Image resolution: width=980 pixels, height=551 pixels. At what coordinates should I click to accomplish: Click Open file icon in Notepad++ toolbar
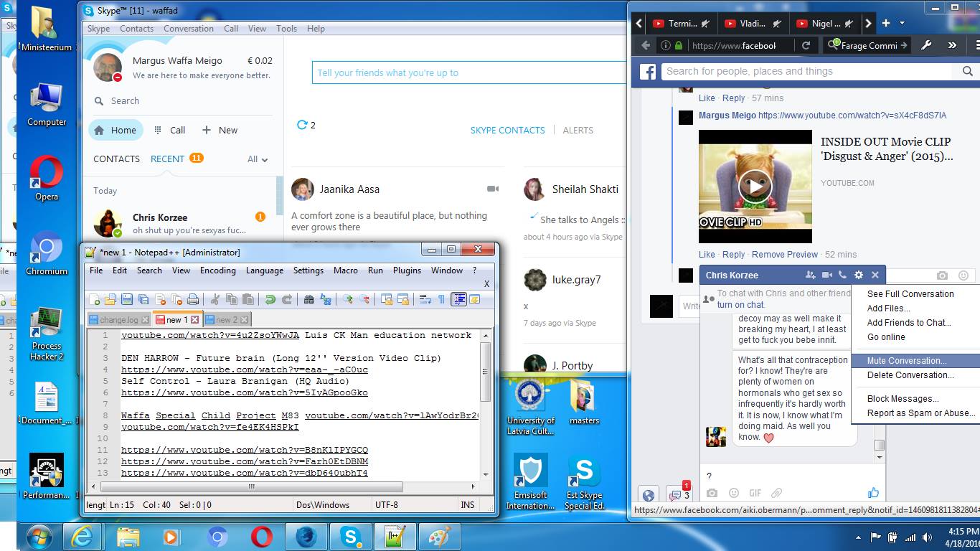(x=110, y=299)
